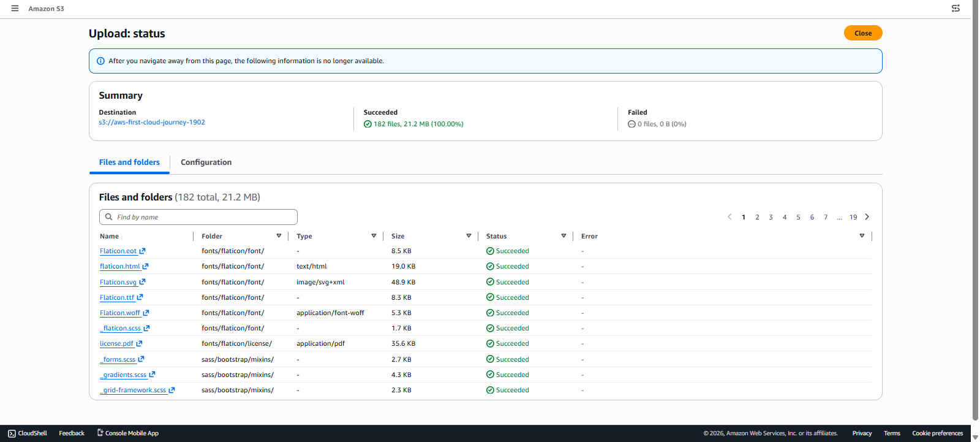The width and height of the screenshot is (980, 442).
Task: Click the previous page left chevron
Action: [729, 217]
